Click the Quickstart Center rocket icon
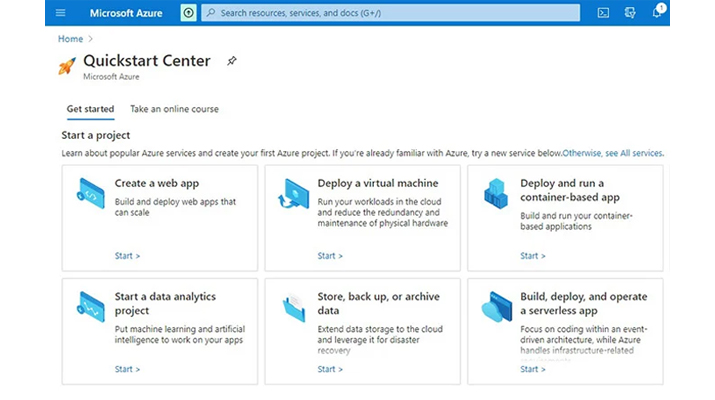Image resolution: width=715 pixels, height=400 pixels. point(67,66)
